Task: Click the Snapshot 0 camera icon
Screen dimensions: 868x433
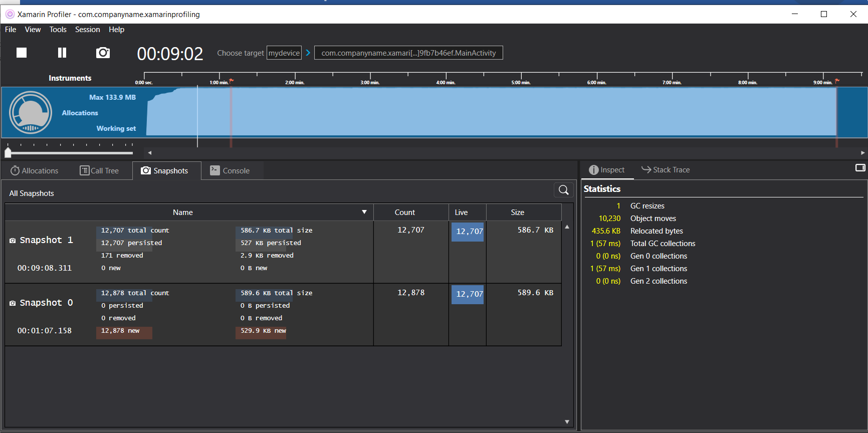Action: 13,303
